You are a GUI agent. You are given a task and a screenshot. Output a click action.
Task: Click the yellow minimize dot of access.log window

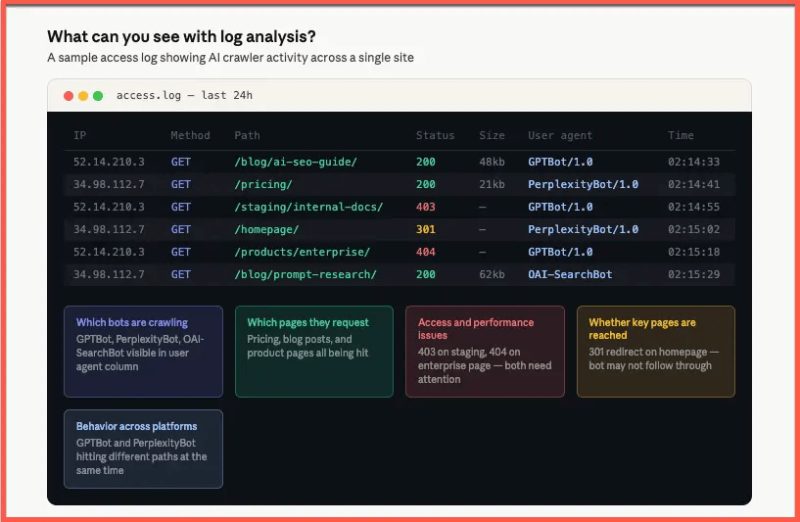(83, 96)
